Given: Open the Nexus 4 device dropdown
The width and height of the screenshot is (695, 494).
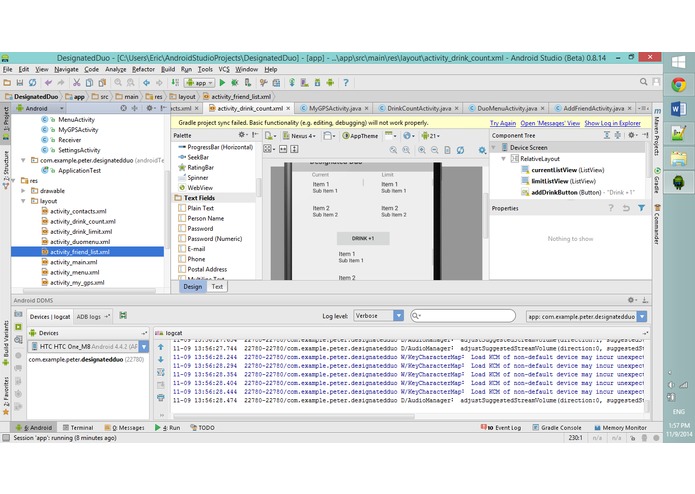Looking at the screenshot, I should click(x=299, y=136).
